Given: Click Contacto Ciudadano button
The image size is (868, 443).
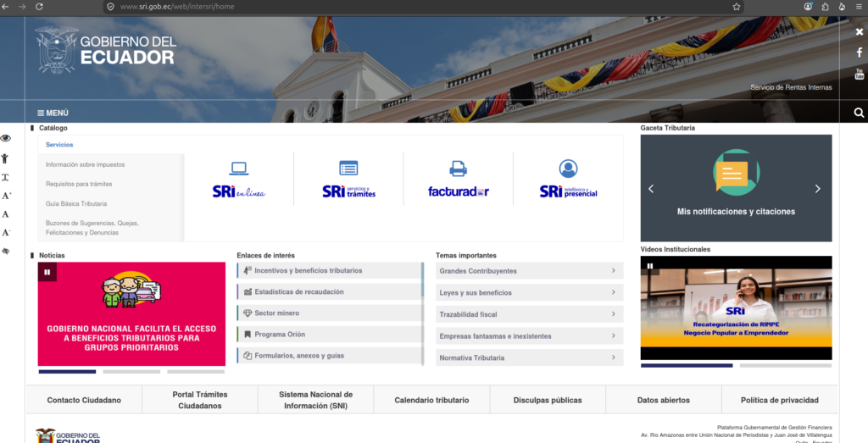Looking at the screenshot, I should click(x=84, y=400).
